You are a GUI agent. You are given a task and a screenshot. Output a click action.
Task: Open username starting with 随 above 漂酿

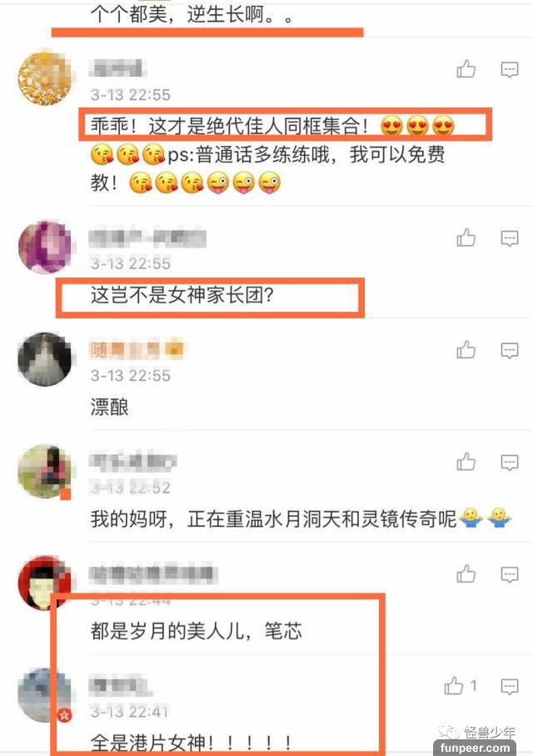pos(137,349)
